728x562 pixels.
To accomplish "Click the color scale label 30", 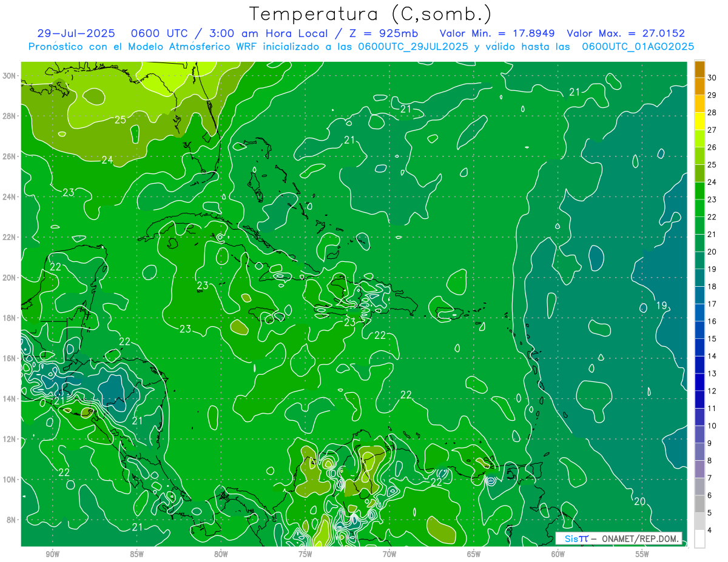I will 712,78.
